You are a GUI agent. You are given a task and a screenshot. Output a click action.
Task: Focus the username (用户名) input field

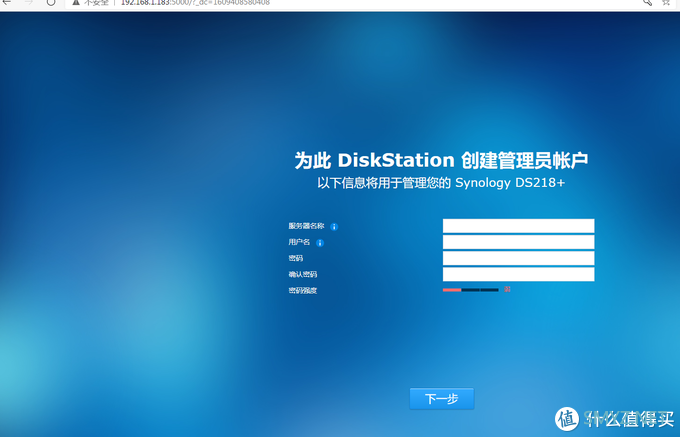[518, 242]
